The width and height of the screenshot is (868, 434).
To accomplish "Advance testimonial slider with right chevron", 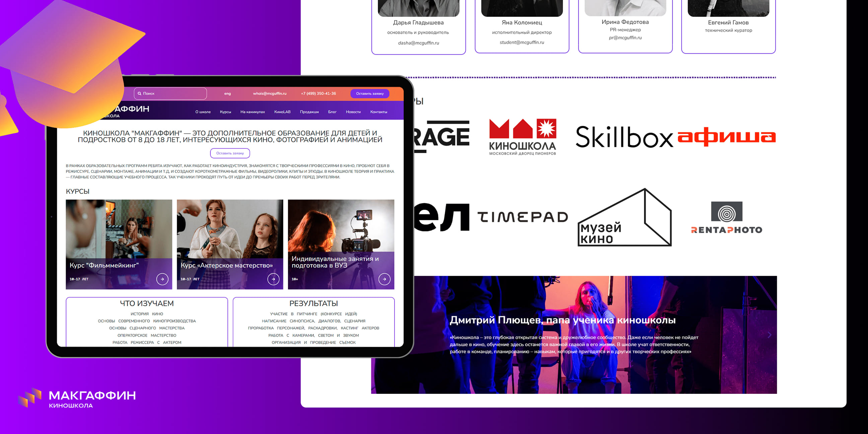I will point(769,335).
